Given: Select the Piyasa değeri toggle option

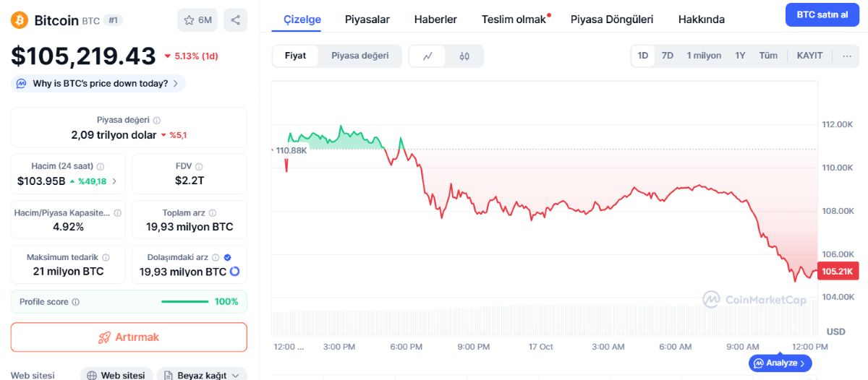Looking at the screenshot, I should 360,56.
